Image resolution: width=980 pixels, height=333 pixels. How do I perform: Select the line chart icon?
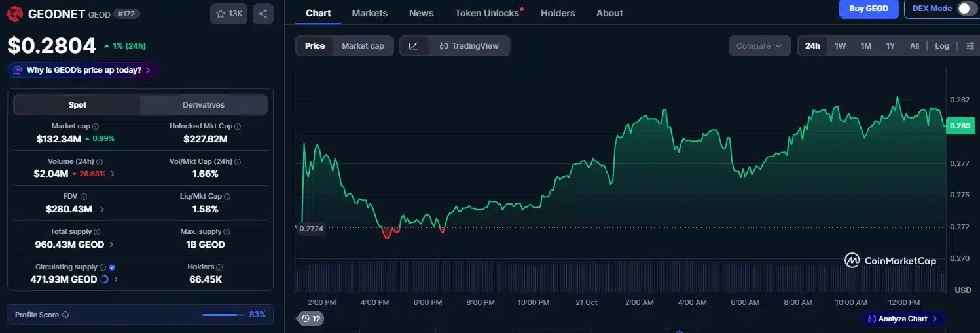(x=414, y=46)
